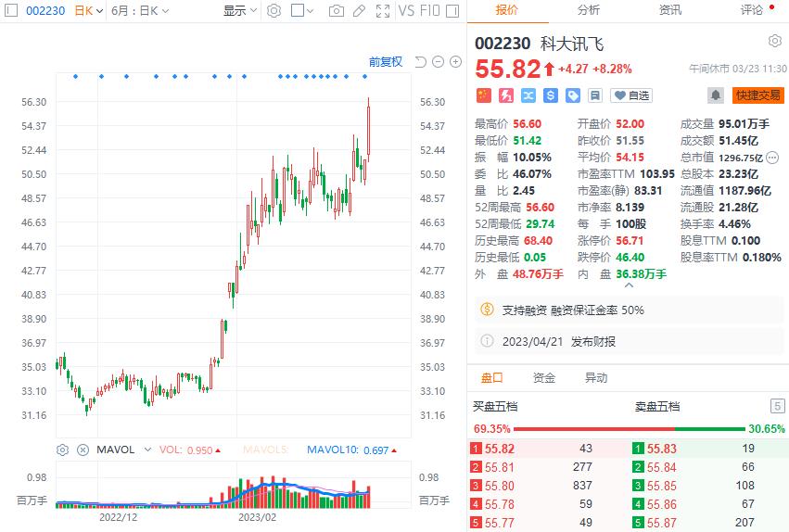Switch to 报价 tab
This screenshot has width=789, height=532.
click(x=507, y=10)
